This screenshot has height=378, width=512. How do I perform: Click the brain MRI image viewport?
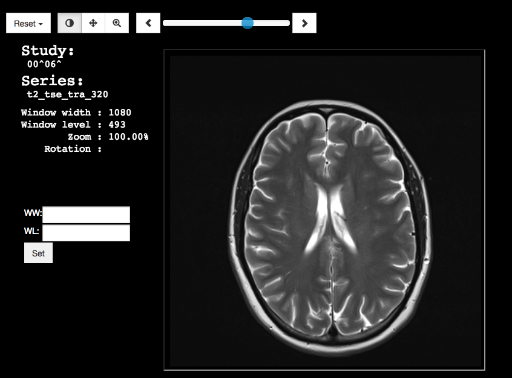(324, 210)
